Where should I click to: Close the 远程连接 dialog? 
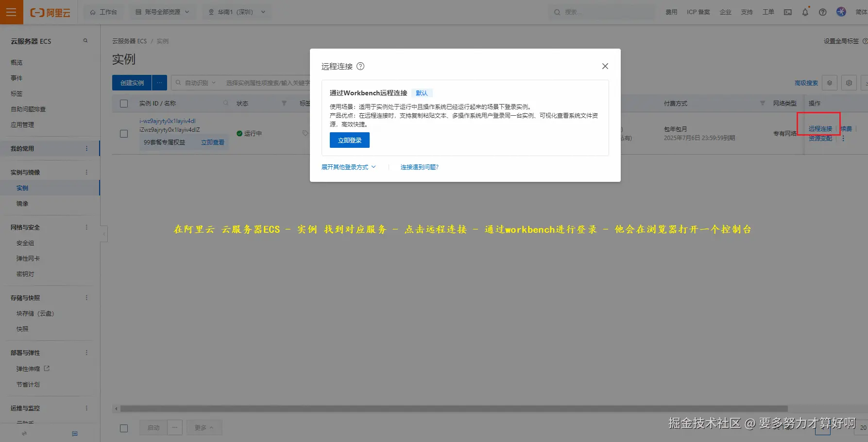tap(605, 66)
